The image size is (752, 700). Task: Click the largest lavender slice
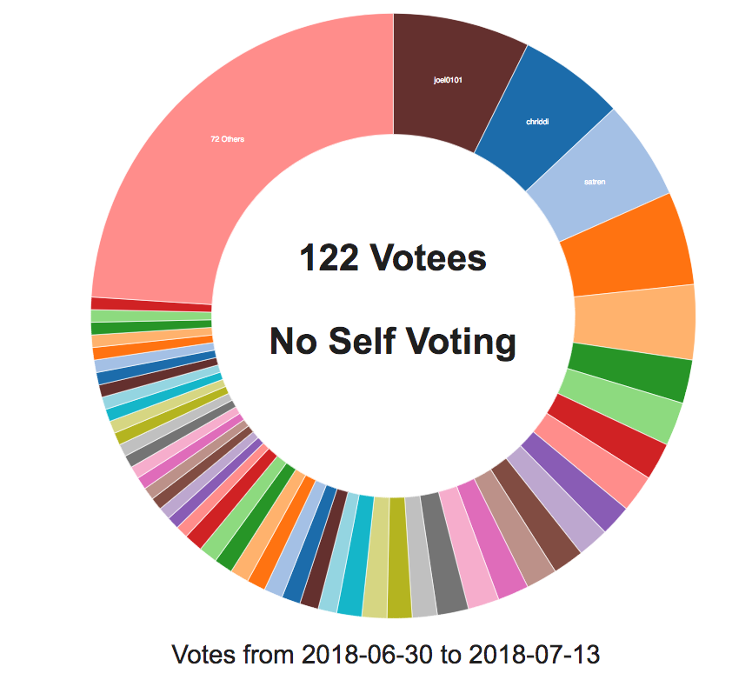point(550,505)
